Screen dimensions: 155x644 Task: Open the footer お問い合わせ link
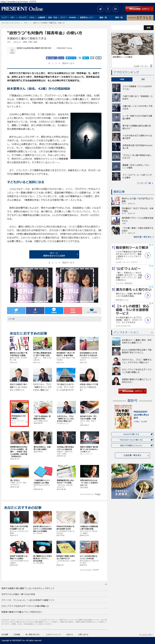pos(83,634)
